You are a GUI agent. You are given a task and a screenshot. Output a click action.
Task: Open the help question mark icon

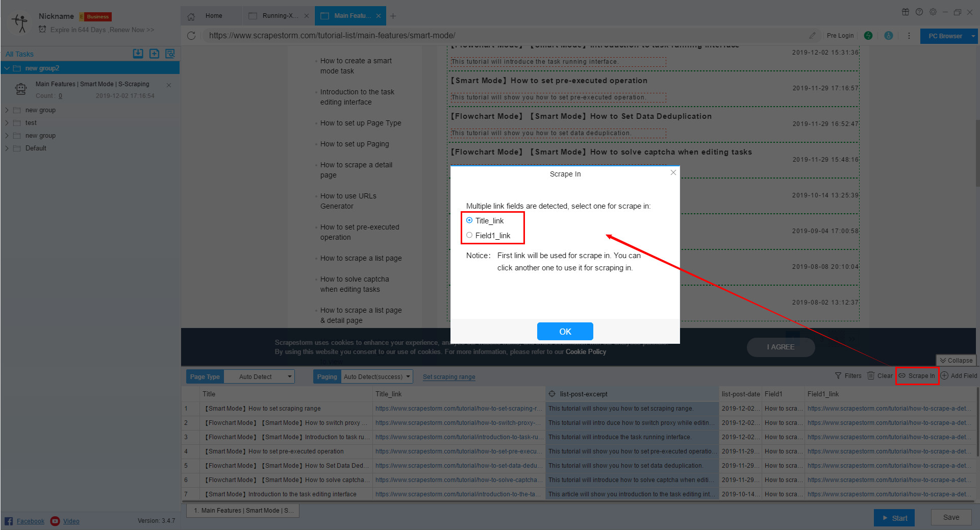point(919,12)
